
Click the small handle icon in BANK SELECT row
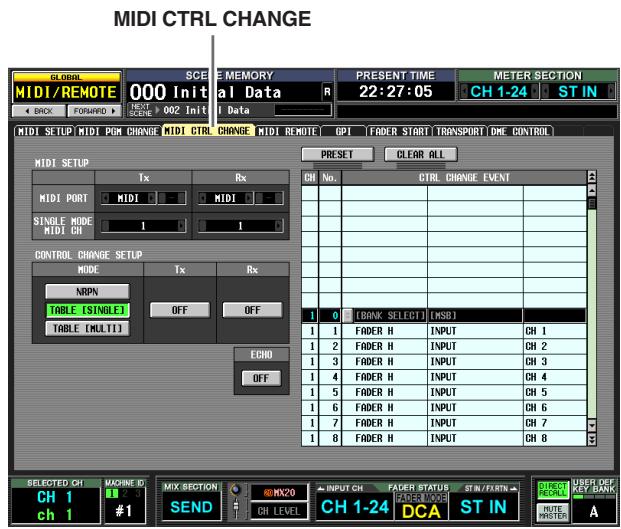coord(347,316)
